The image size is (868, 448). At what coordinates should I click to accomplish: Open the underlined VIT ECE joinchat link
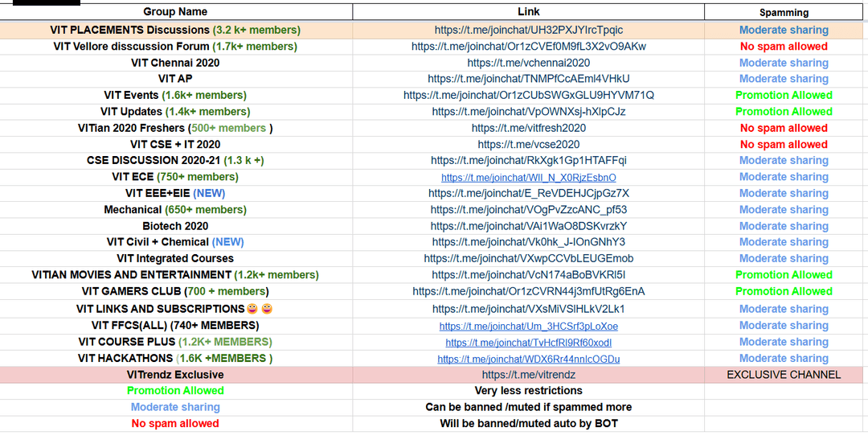[x=529, y=178]
